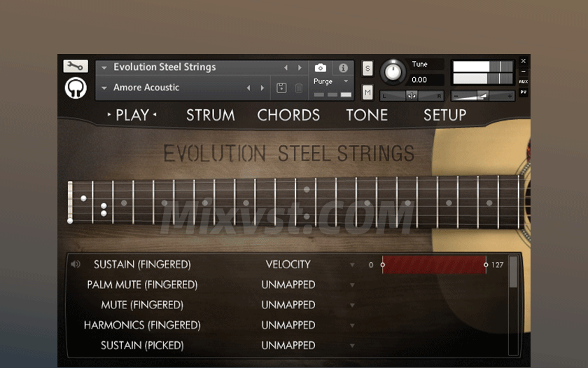588x368 pixels.
Task: Save the Amore Acoustic snapshot
Action: tap(281, 88)
